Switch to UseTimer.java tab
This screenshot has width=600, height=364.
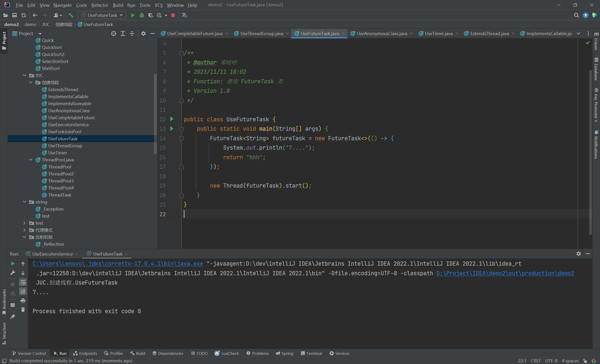point(439,33)
